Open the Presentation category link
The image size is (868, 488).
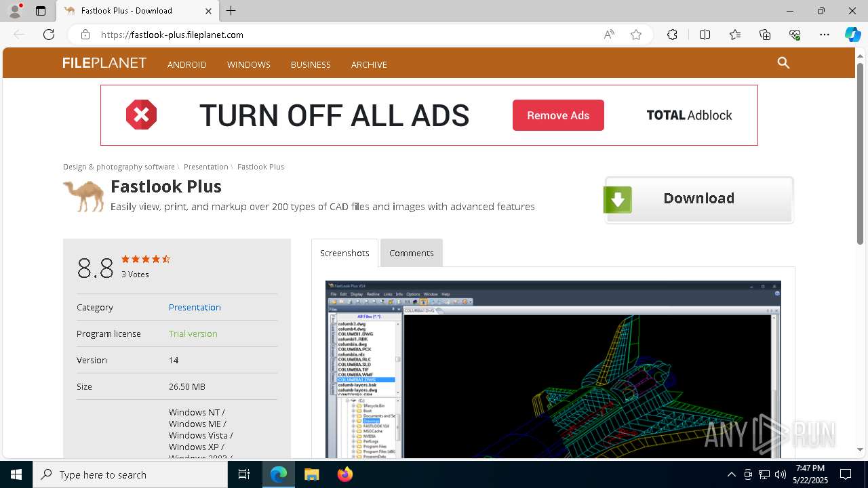pos(195,307)
